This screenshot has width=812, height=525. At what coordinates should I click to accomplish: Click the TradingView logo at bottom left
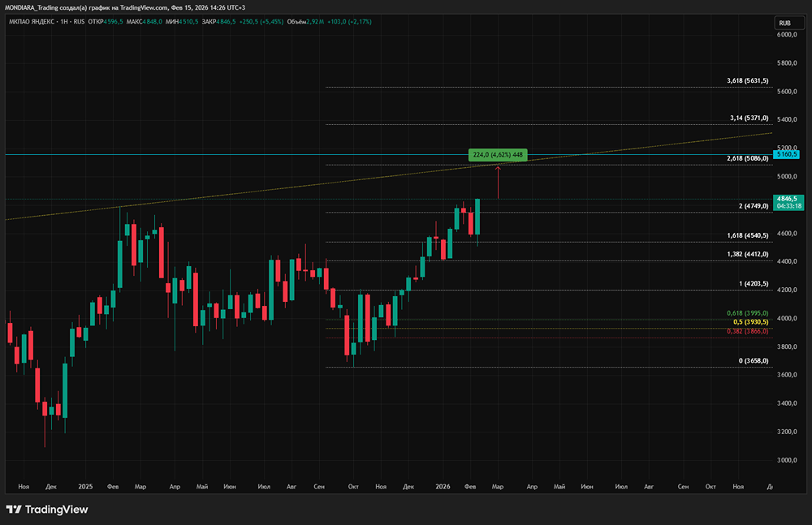point(47,510)
